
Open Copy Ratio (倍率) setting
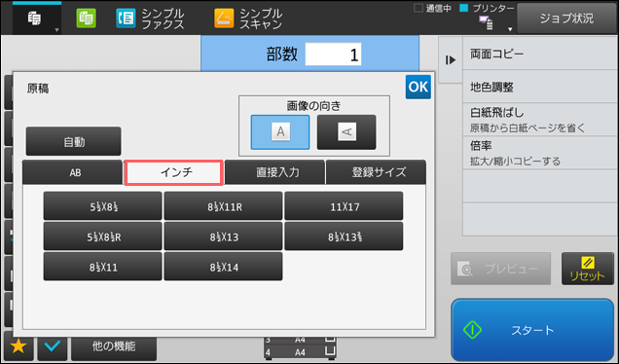point(540,153)
